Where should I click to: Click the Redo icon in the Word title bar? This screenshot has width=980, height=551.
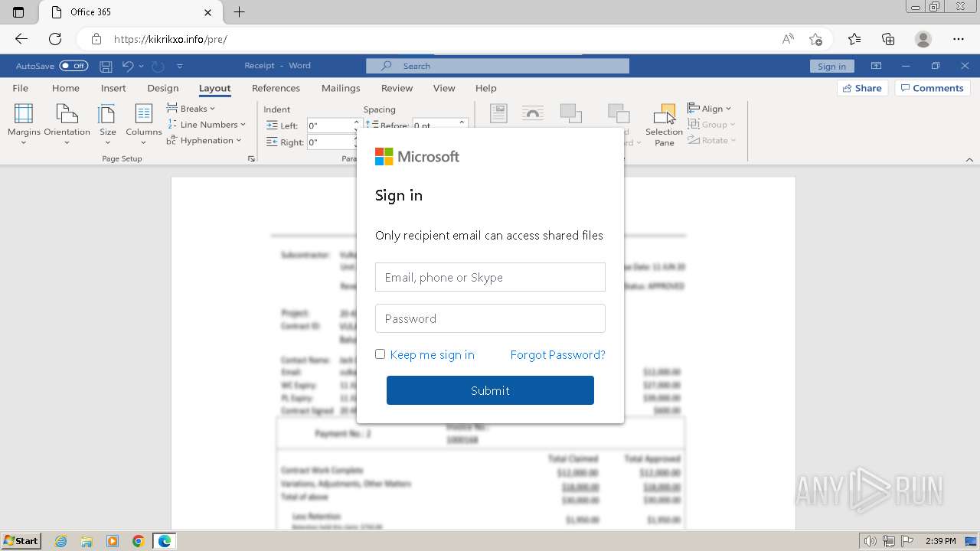click(158, 66)
